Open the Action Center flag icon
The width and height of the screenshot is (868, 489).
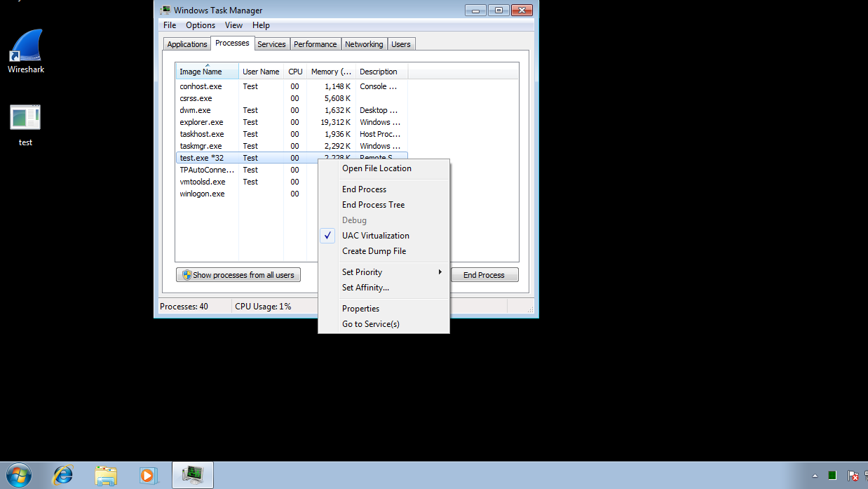(x=853, y=476)
